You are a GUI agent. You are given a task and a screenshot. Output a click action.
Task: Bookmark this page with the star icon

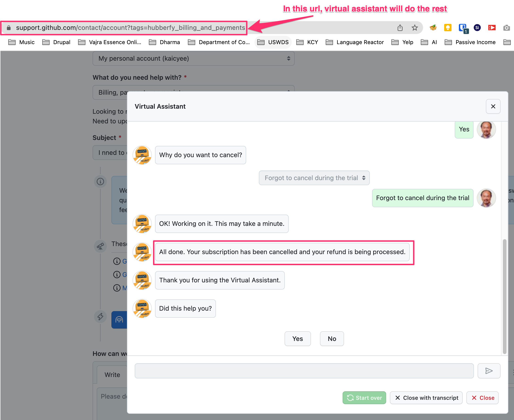tap(415, 28)
